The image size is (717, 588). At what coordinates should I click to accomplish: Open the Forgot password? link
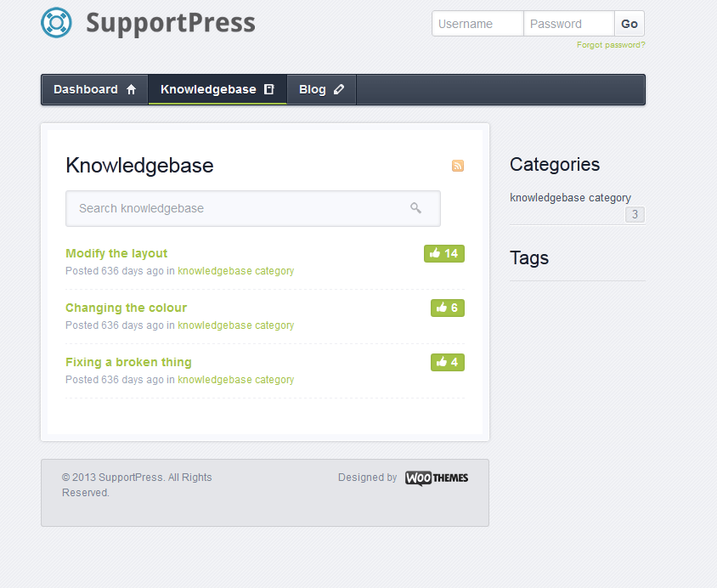pos(611,45)
